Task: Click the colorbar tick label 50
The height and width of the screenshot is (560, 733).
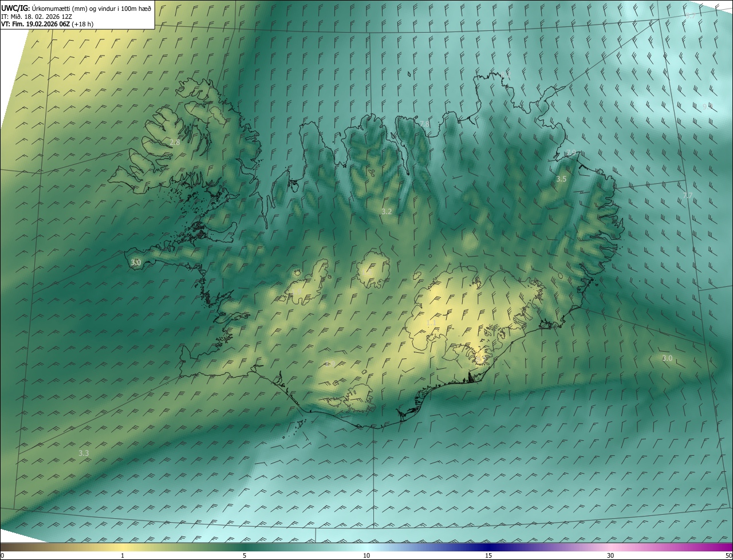Action: 728,556
